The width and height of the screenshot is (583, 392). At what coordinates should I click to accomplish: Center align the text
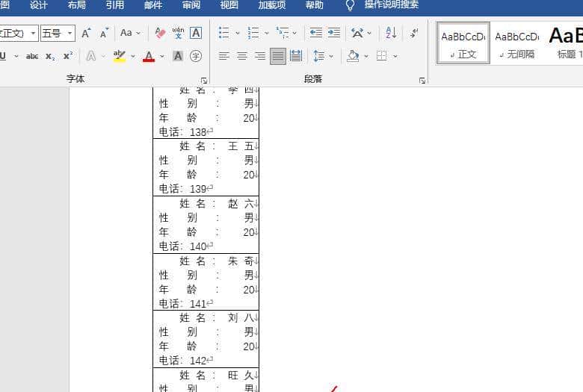point(242,56)
